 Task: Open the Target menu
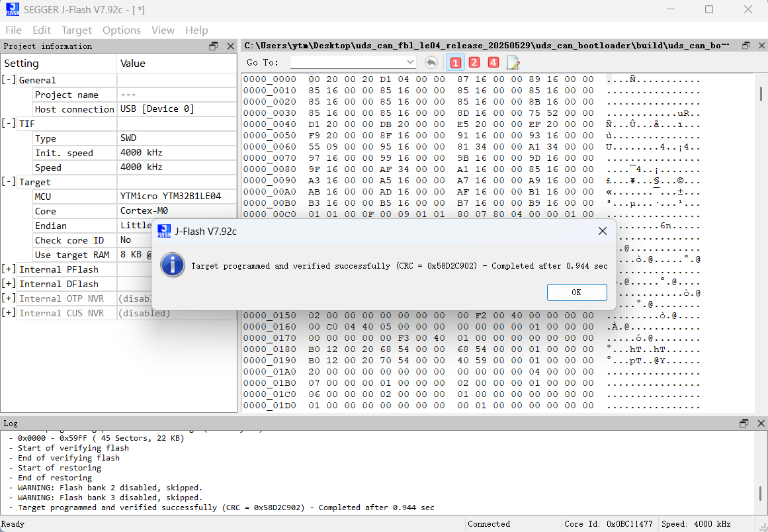pos(77,30)
